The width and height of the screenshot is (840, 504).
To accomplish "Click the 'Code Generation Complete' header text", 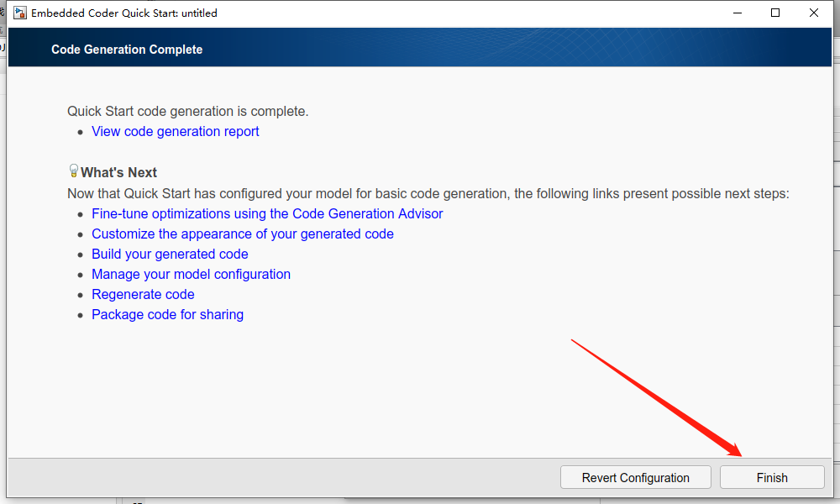I will point(127,50).
